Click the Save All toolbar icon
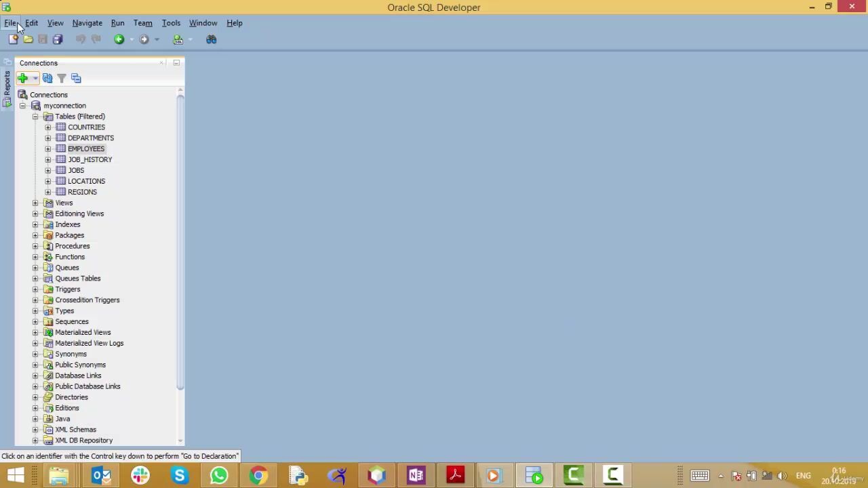Image resolution: width=868 pixels, height=488 pixels. coord(58,39)
